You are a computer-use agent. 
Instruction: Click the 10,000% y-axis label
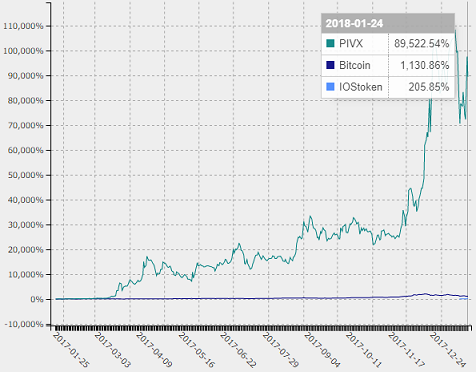click(26, 275)
